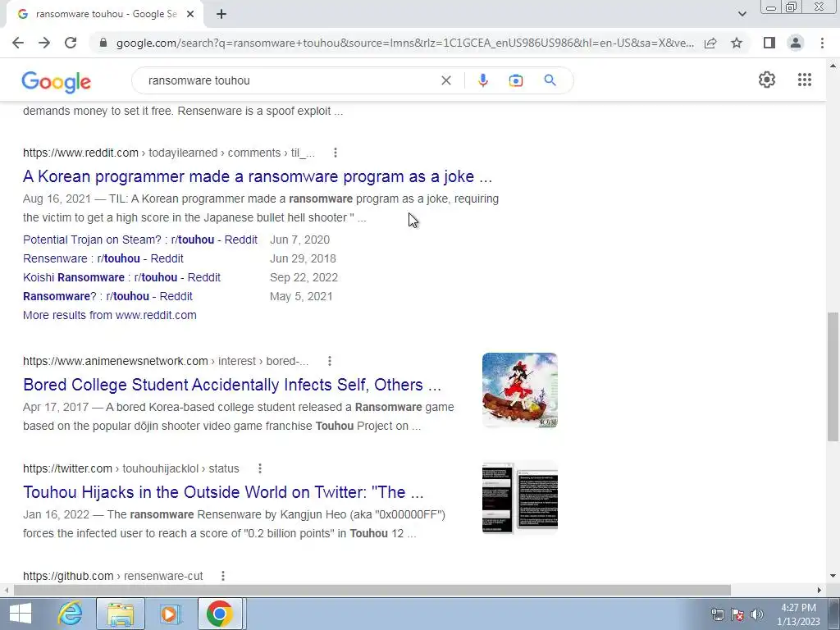Click the date 'Jun 29, 2018' text

(303, 258)
